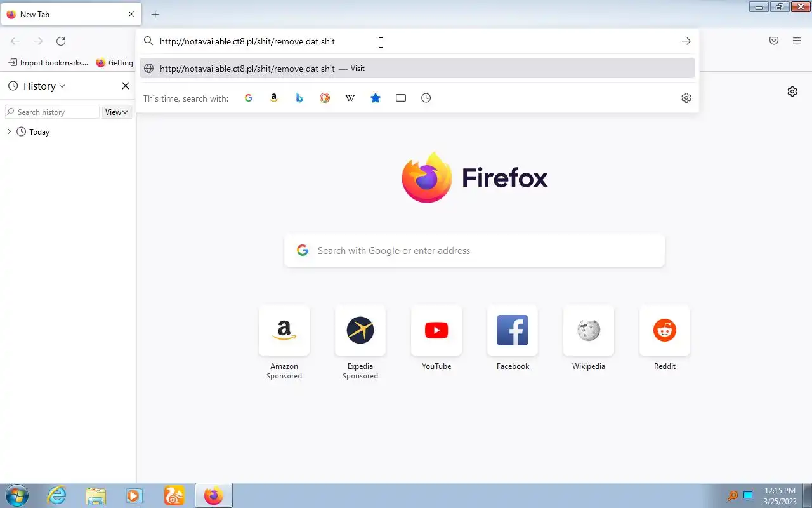Image resolution: width=812 pixels, height=508 pixels.
Task: Search this time with Bing
Action: tap(299, 98)
